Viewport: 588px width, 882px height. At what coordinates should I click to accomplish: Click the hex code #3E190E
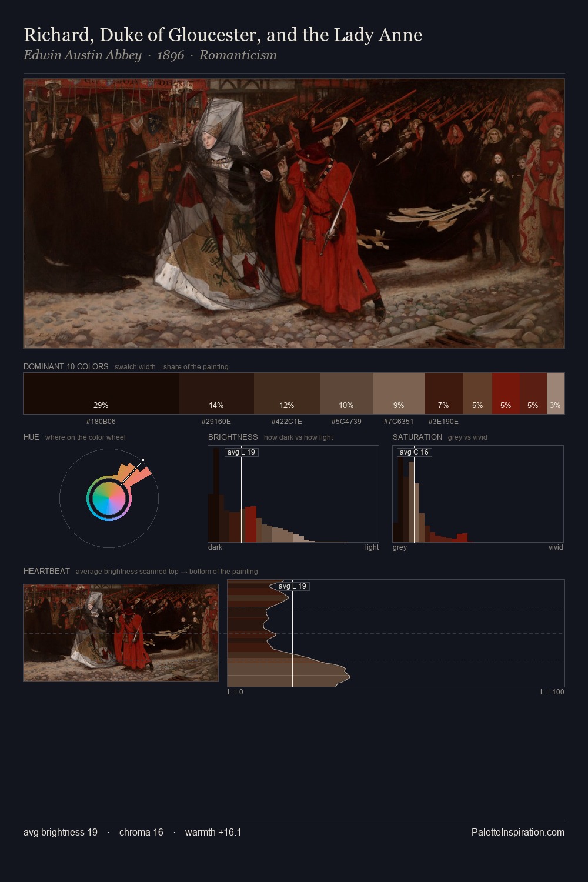tap(443, 422)
